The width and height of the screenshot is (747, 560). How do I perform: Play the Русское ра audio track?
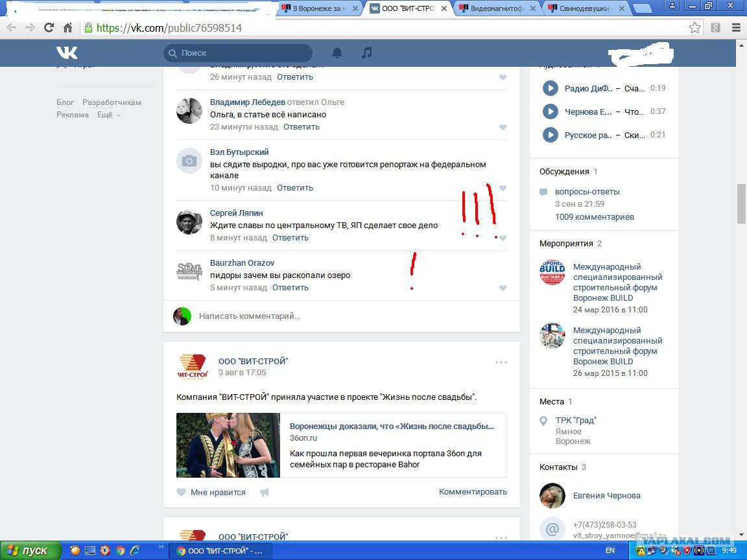tap(551, 135)
